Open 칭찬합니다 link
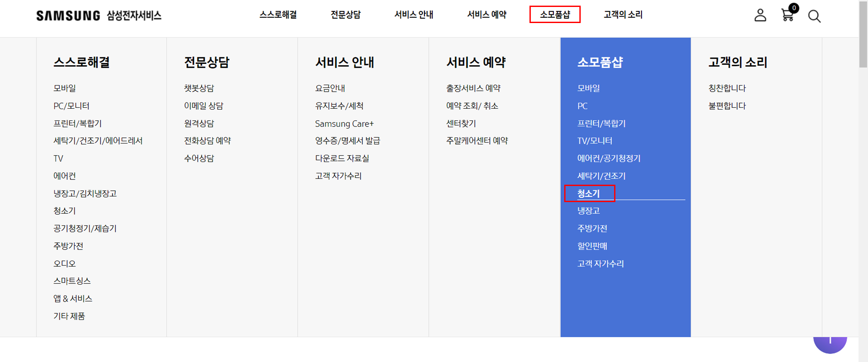868x362 pixels. point(727,88)
